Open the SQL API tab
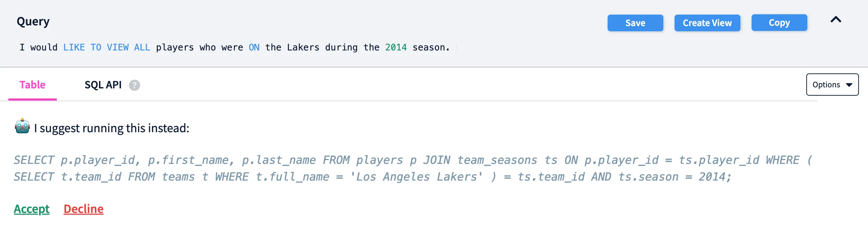The image size is (868, 238). pos(103,85)
